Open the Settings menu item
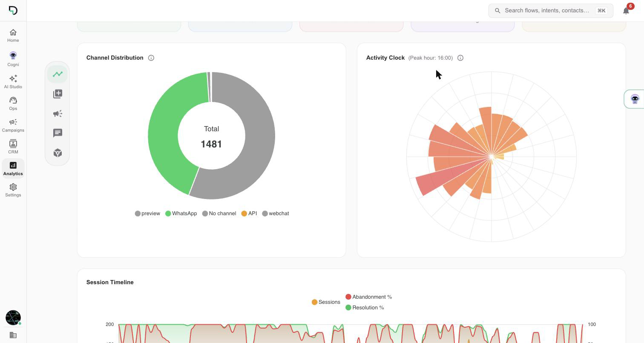644x343 pixels. point(13,190)
